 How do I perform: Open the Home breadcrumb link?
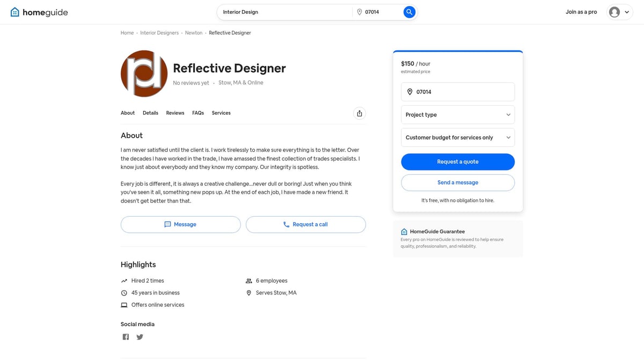127,33
